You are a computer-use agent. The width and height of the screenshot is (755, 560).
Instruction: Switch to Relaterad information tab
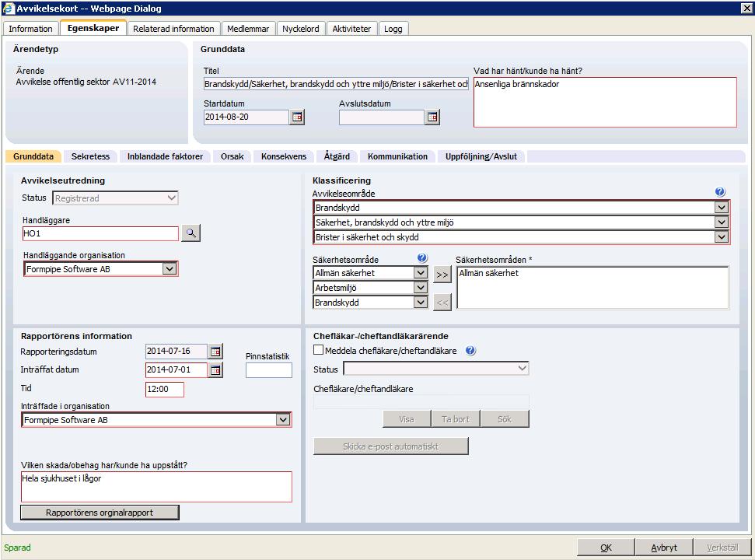click(173, 29)
